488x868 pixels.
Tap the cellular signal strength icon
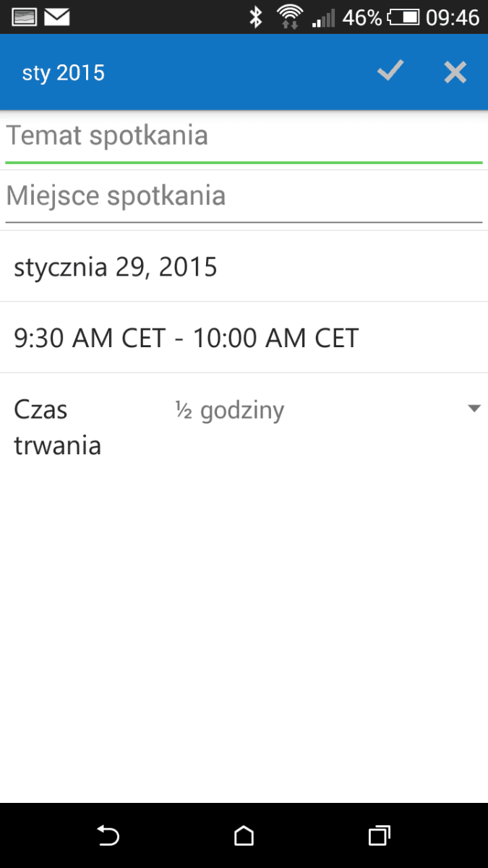324,17
